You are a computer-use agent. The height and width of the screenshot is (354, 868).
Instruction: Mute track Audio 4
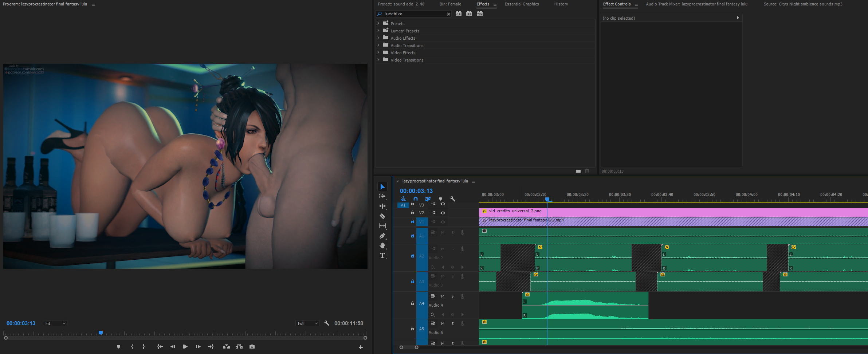point(443,296)
